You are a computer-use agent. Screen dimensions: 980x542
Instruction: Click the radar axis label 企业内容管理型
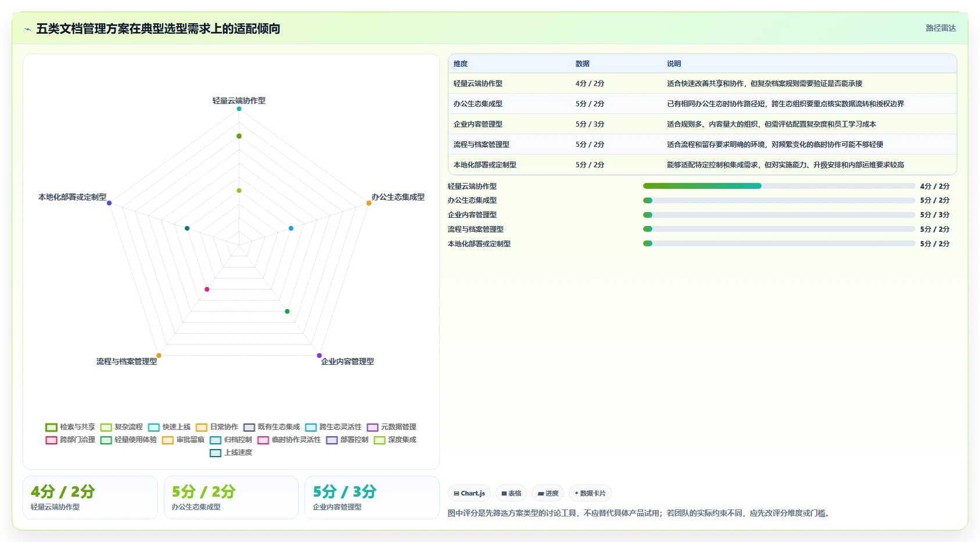point(347,361)
